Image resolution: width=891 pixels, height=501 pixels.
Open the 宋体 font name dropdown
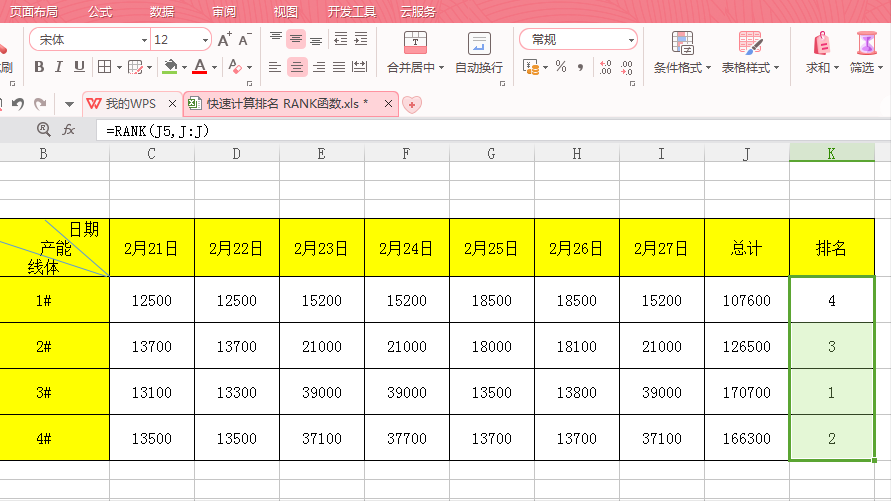[x=144, y=40]
